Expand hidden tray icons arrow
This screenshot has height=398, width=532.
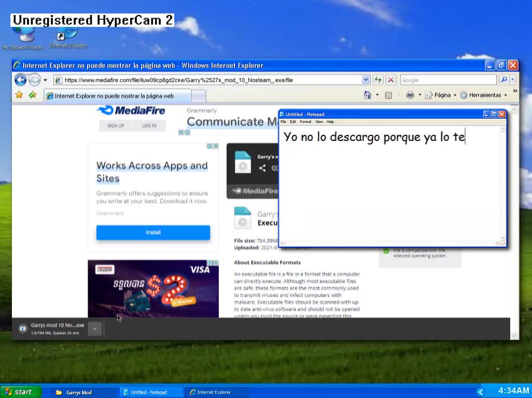pos(481,392)
